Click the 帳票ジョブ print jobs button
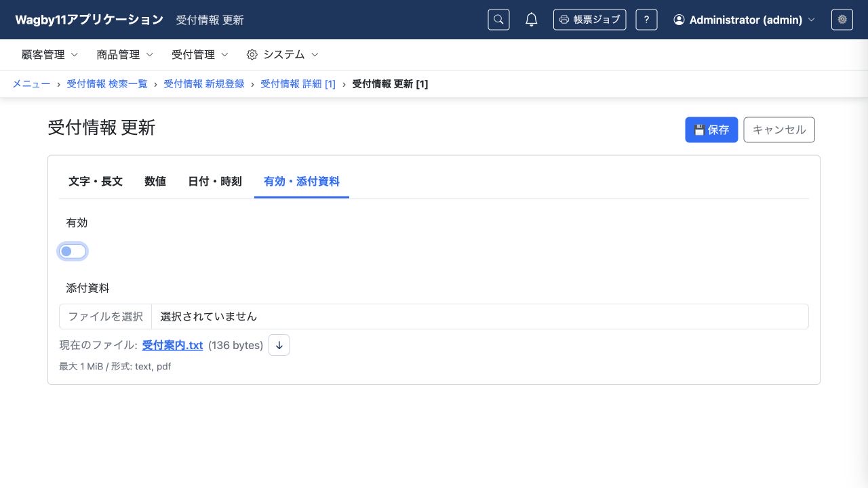The image size is (868, 488). (x=589, y=20)
